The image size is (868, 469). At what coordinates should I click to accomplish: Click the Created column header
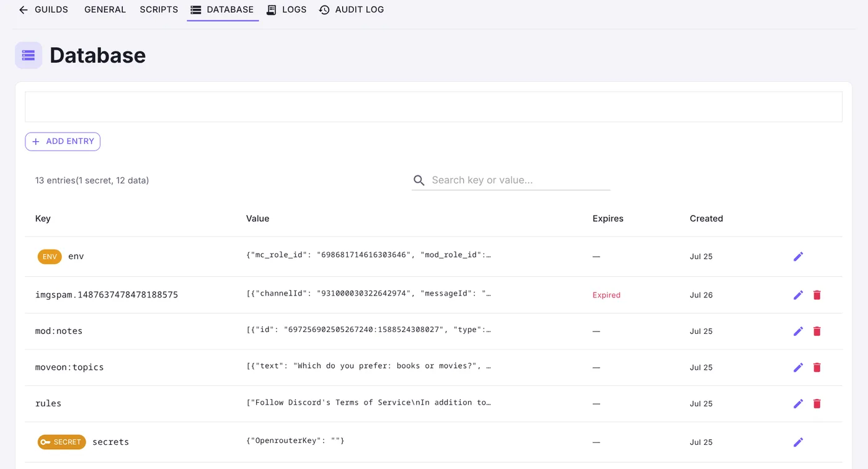[x=706, y=219]
